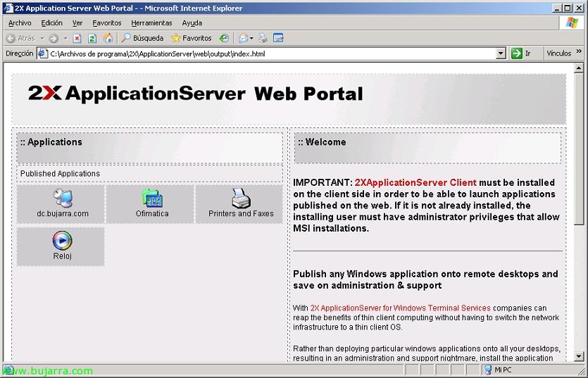
Task: Click the page icon in address bar
Action: 43,53
